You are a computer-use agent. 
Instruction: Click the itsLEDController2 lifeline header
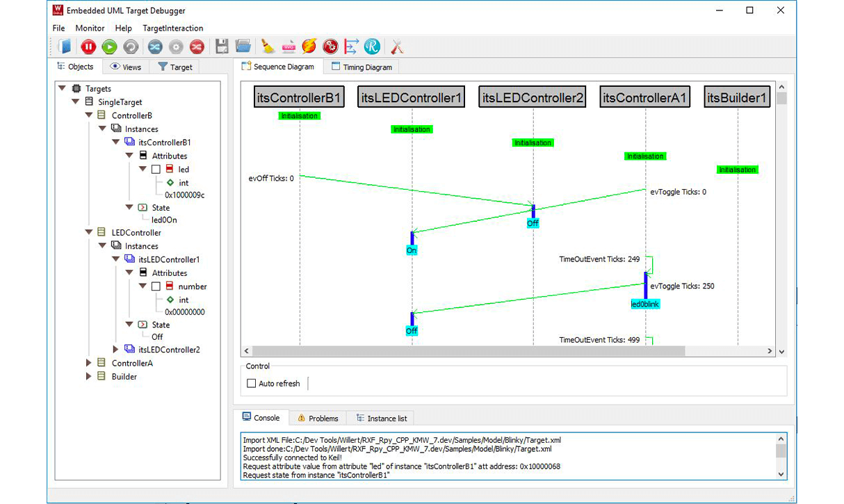click(533, 98)
